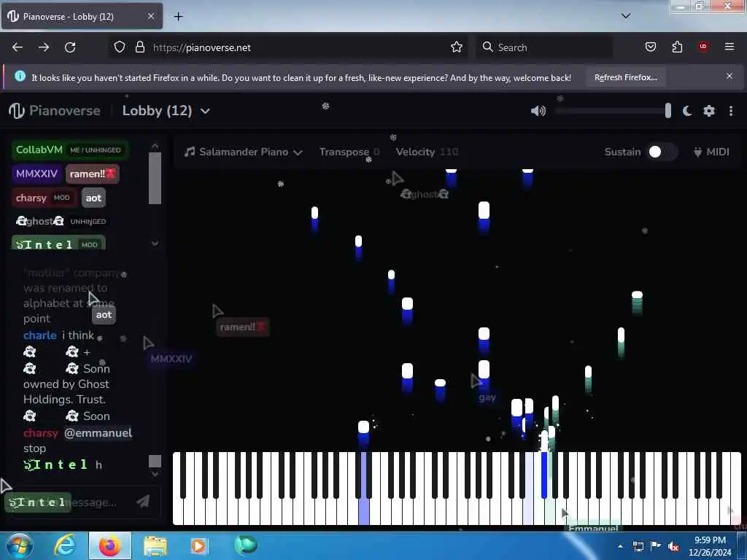747x560 pixels.
Task: Click the @emmanuel mention in chat
Action: (x=98, y=433)
